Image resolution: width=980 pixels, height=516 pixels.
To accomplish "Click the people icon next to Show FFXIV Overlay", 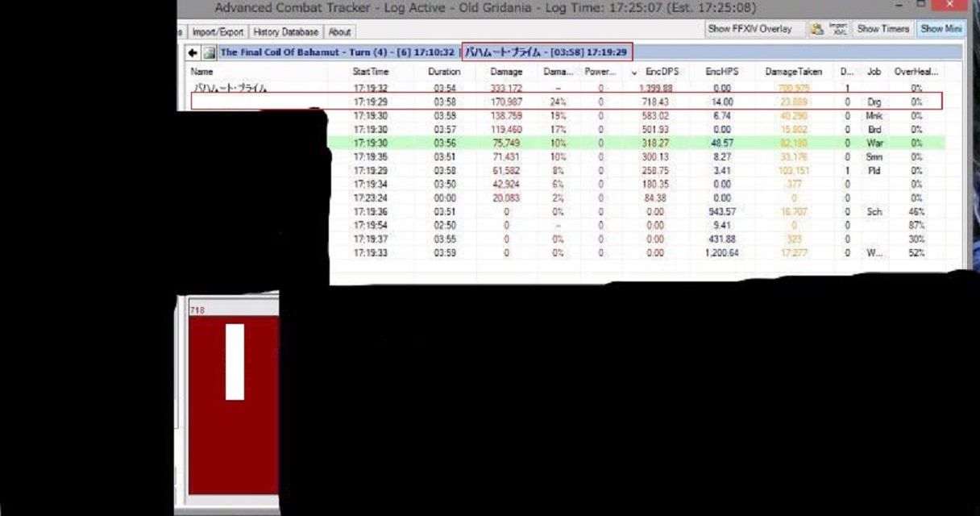I will coord(817,29).
